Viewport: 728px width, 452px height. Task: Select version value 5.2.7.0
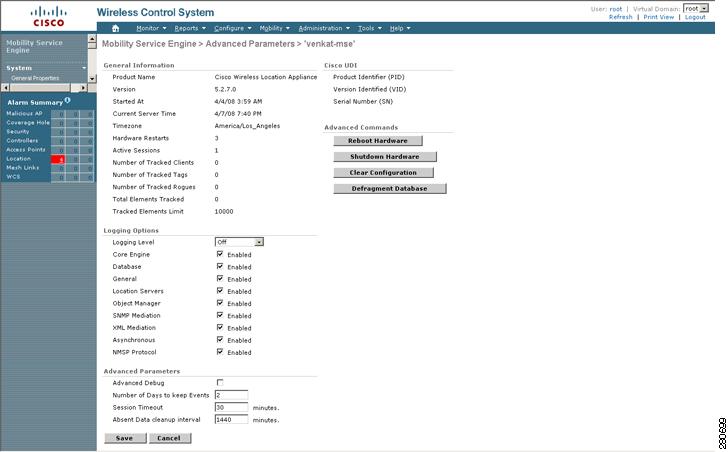225,89
